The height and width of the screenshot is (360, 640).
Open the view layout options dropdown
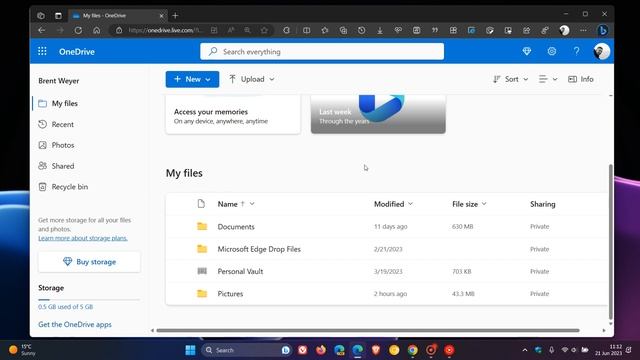(x=548, y=79)
